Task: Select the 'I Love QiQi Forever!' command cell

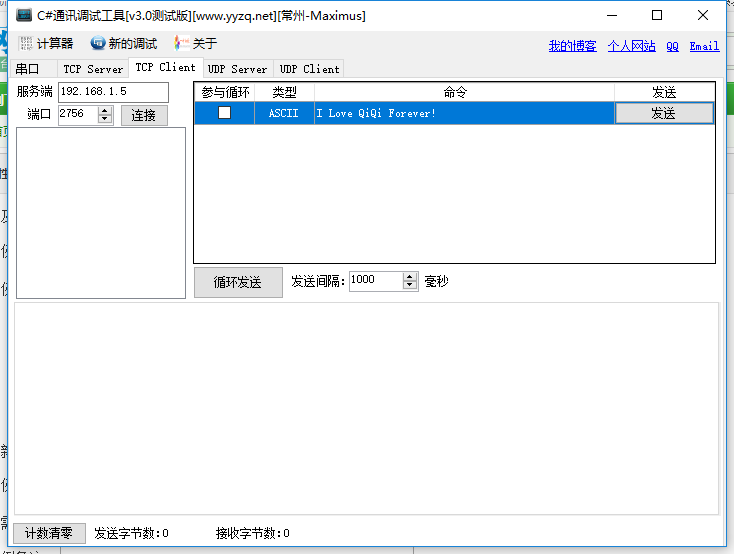Action: click(464, 113)
